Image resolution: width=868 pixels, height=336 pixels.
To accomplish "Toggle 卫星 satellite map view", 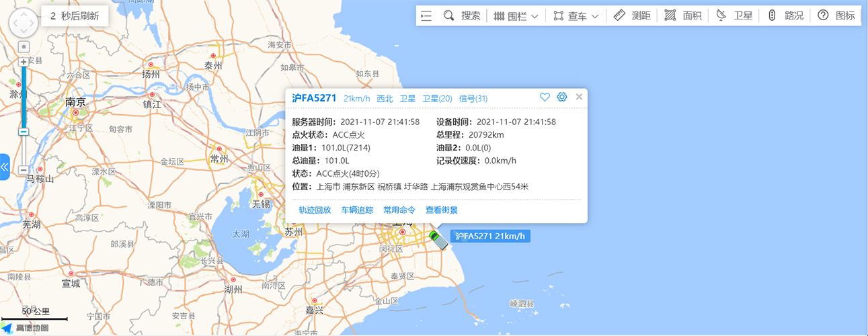I will [734, 15].
